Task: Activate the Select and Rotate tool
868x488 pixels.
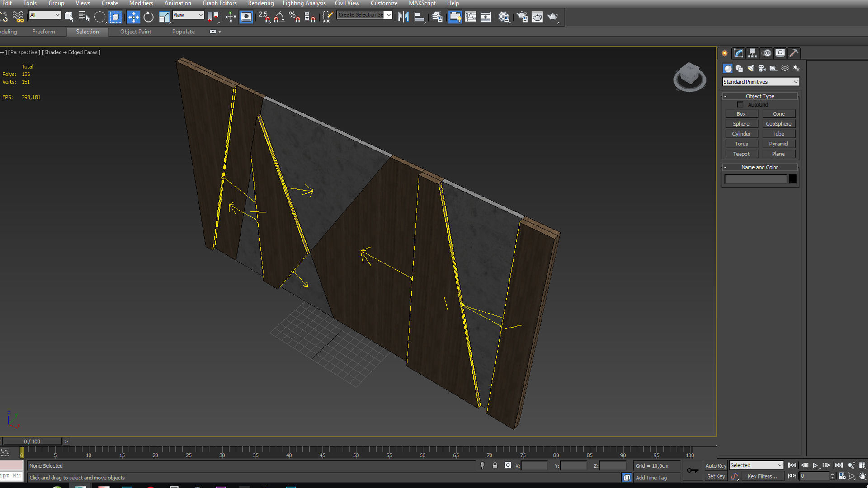Action: [x=148, y=17]
